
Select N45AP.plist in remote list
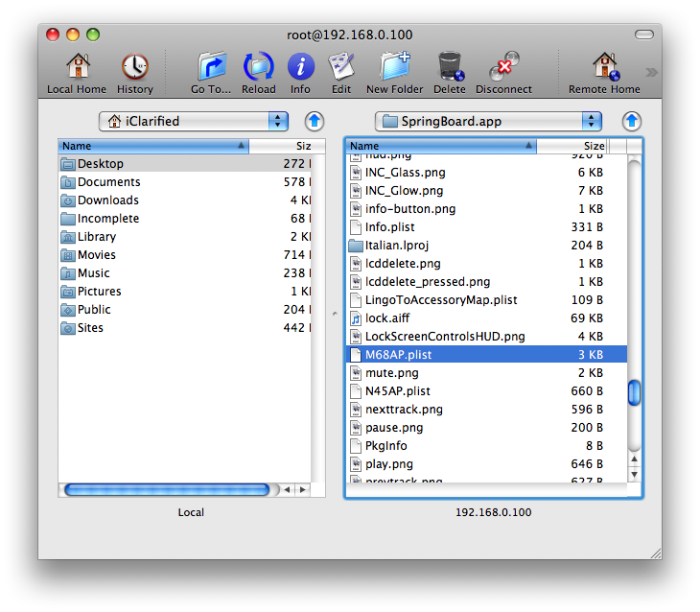click(397, 391)
